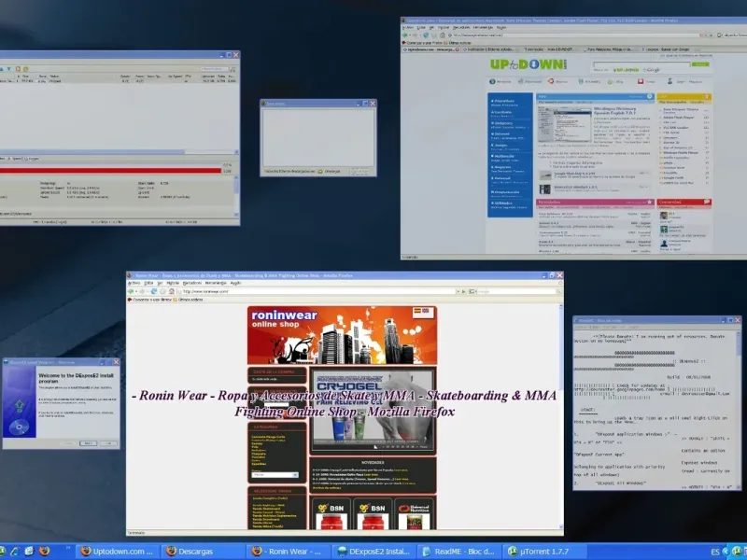The image size is (747, 560).
Task: Select Windows platform icon on Uptodown
Action: [493, 81]
